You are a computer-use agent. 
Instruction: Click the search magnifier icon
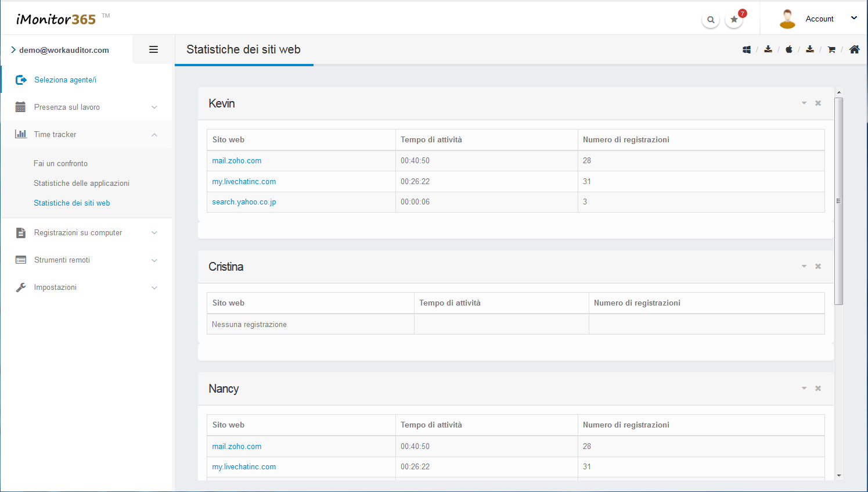[711, 20]
